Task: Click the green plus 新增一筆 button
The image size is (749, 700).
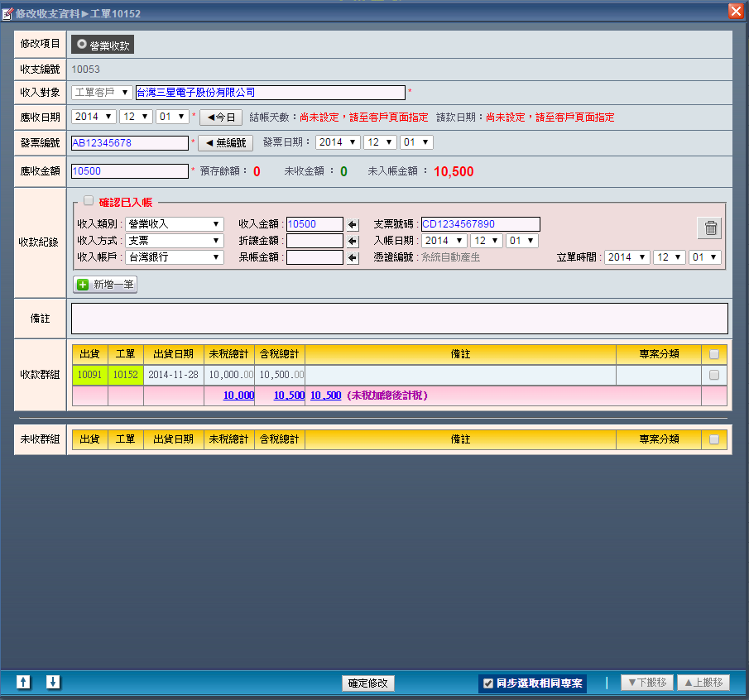Action: click(105, 285)
